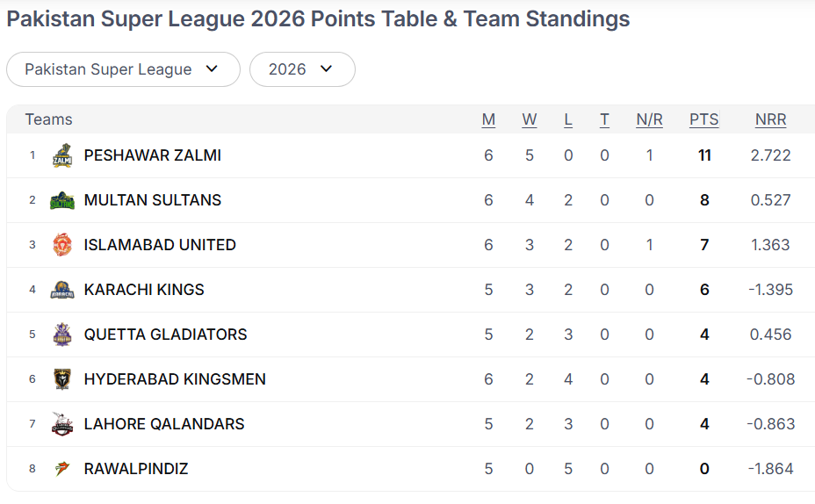Click the NRR column header
The width and height of the screenshot is (815, 504).
coord(770,119)
